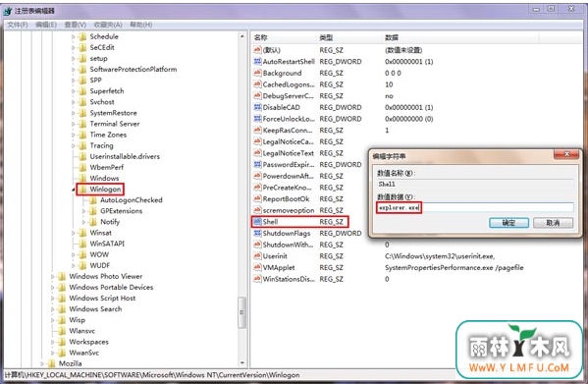
Task: Click the 名称 column header
Action: click(x=284, y=38)
